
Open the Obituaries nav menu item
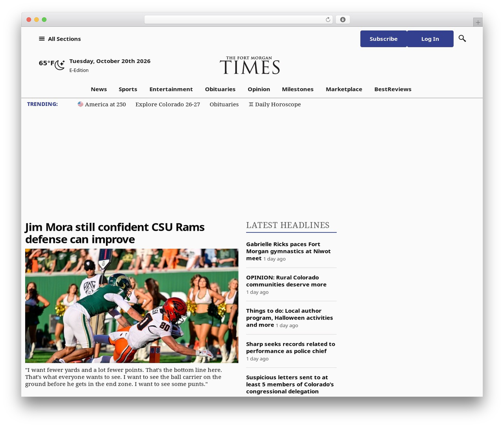[x=220, y=89]
